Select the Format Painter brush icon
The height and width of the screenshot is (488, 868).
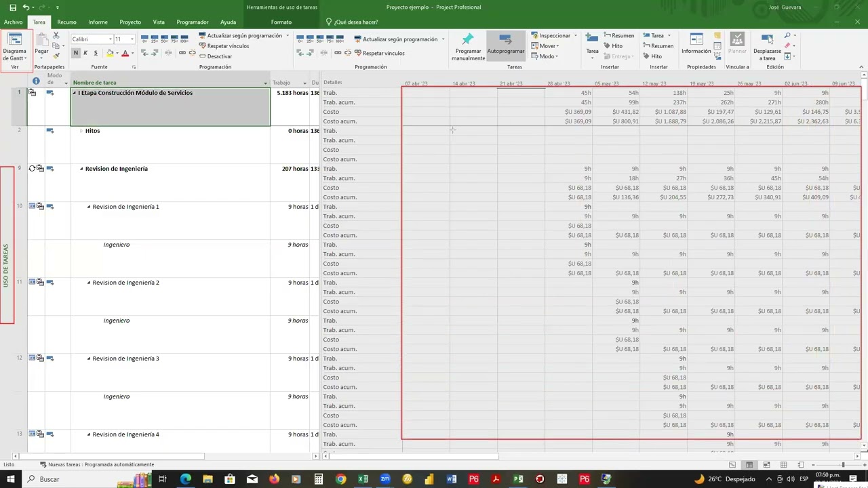point(56,56)
